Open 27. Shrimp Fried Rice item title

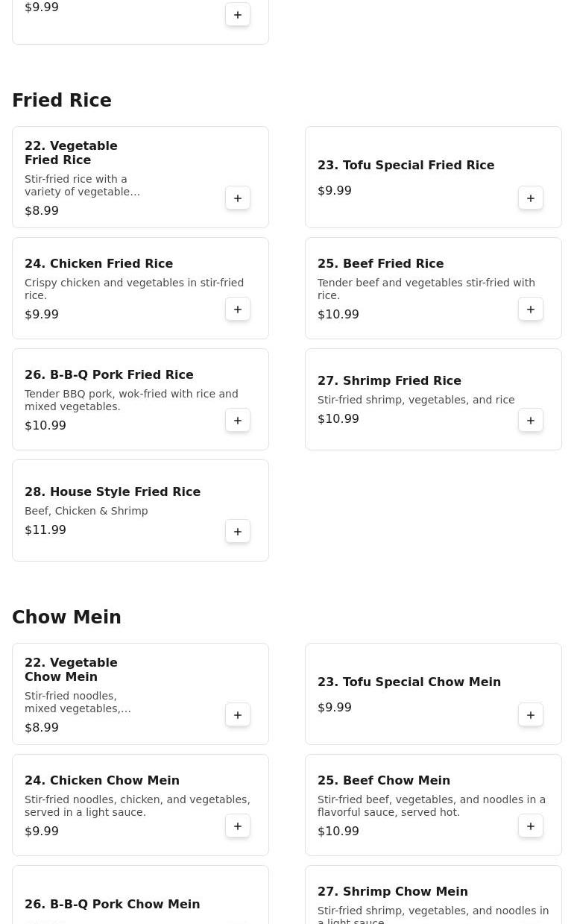pyautogui.click(x=389, y=381)
